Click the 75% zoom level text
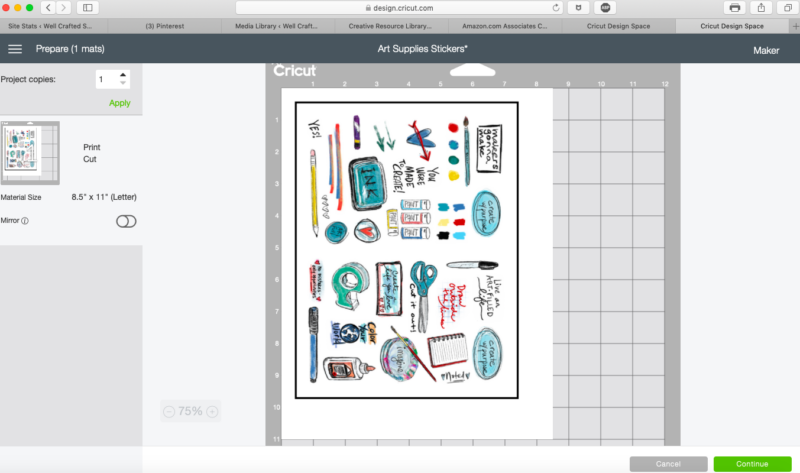800x473 pixels. [190, 411]
